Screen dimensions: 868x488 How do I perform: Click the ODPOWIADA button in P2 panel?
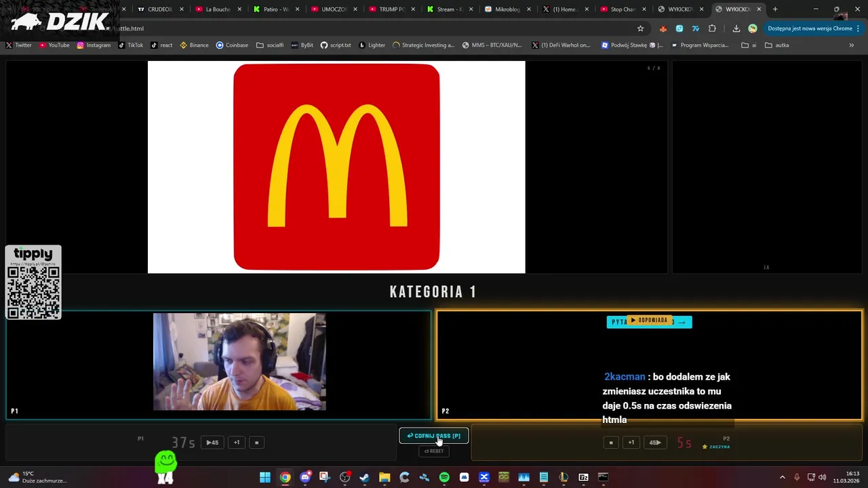click(x=649, y=321)
